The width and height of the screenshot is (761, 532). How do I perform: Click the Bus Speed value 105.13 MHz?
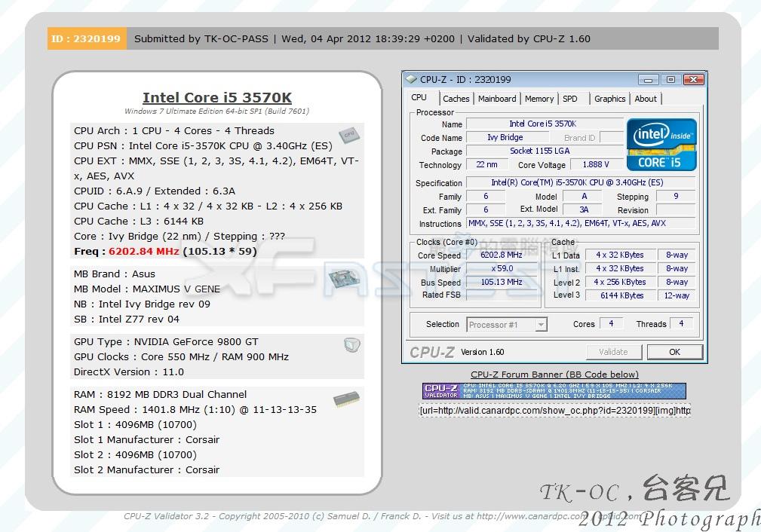point(502,282)
